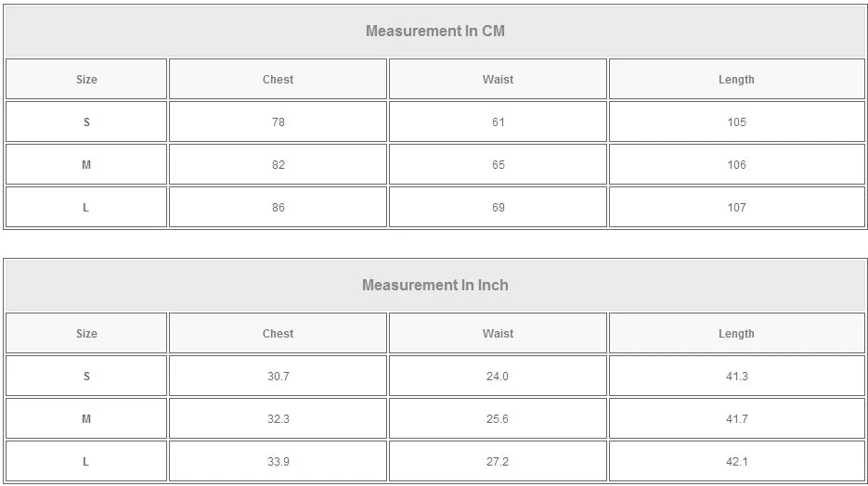Viewport: 868px width, 486px height.
Task: Select the Waist header in Inch table
Action: (498, 334)
